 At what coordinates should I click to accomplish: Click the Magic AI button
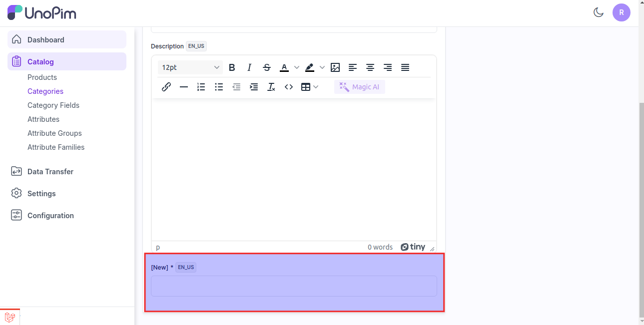360,87
